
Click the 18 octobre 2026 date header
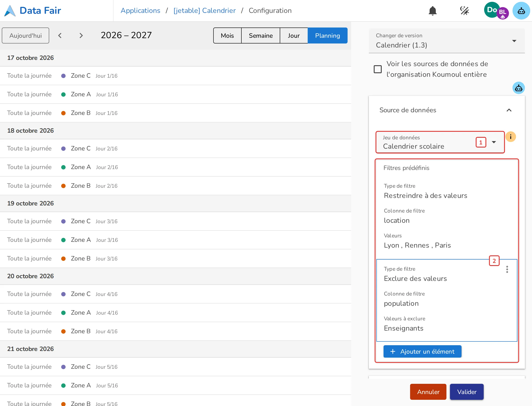coord(176,130)
